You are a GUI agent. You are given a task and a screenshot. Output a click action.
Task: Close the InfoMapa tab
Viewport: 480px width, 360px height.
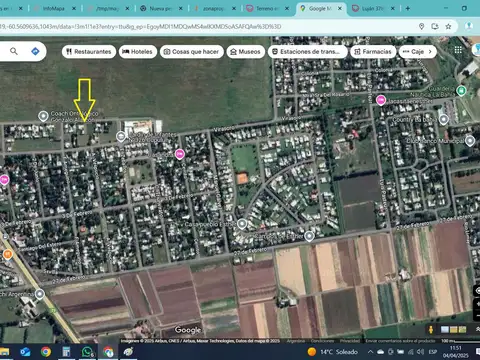(x=74, y=8)
